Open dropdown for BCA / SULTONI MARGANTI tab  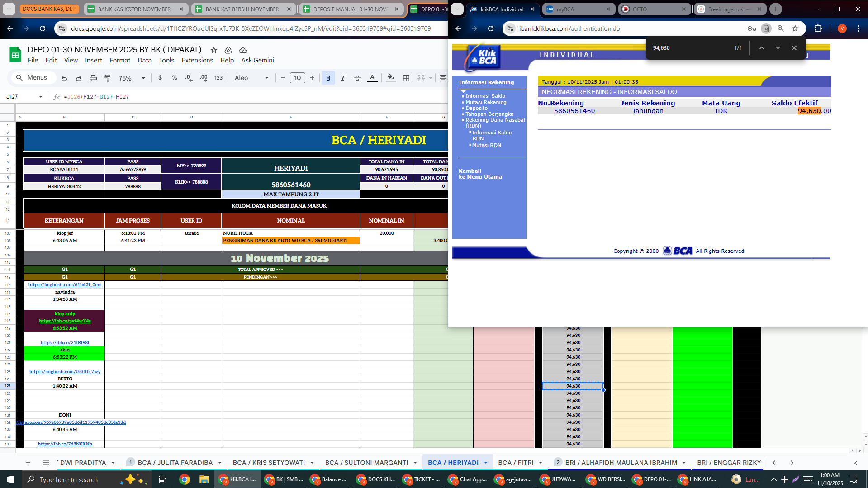click(415, 463)
